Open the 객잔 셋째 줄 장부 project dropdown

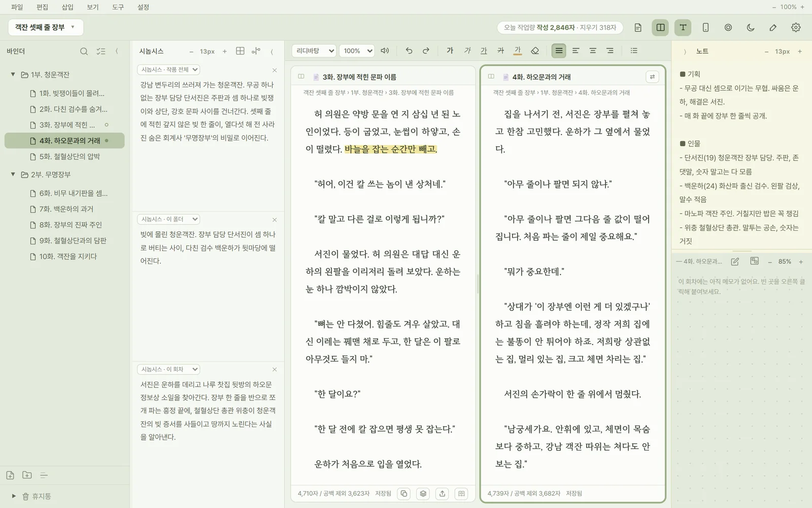[x=46, y=27]
